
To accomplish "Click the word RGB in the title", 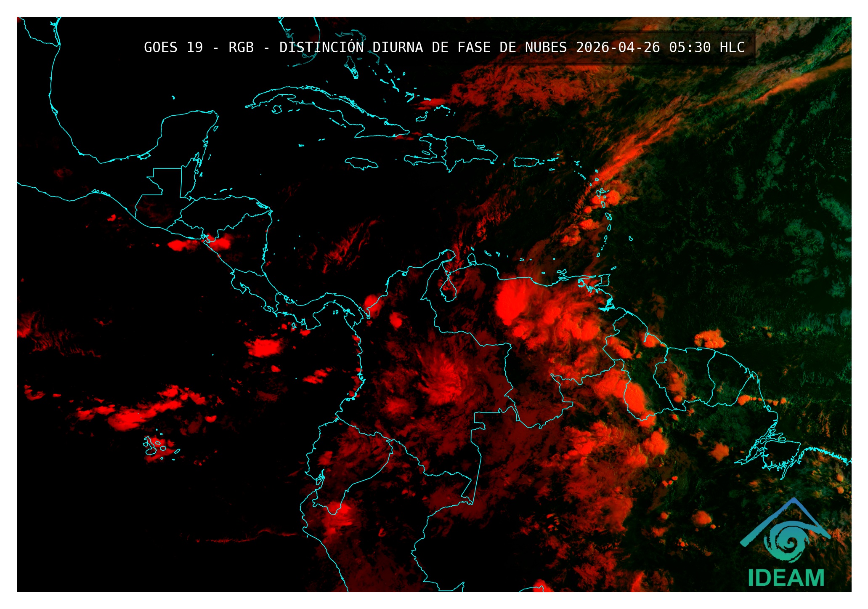I will point(241,48).
